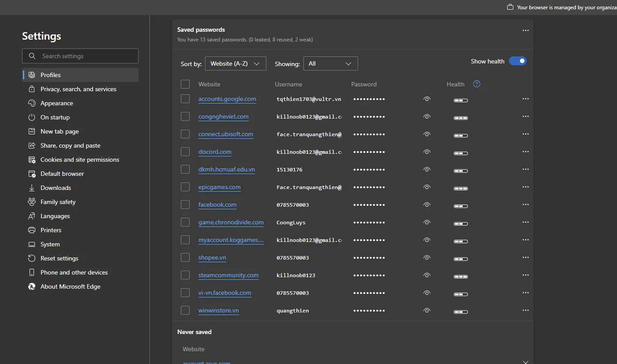Screen dimensions: 617x364
Task: Click the health bar for congngheviet.com
Action: point(461,118)
